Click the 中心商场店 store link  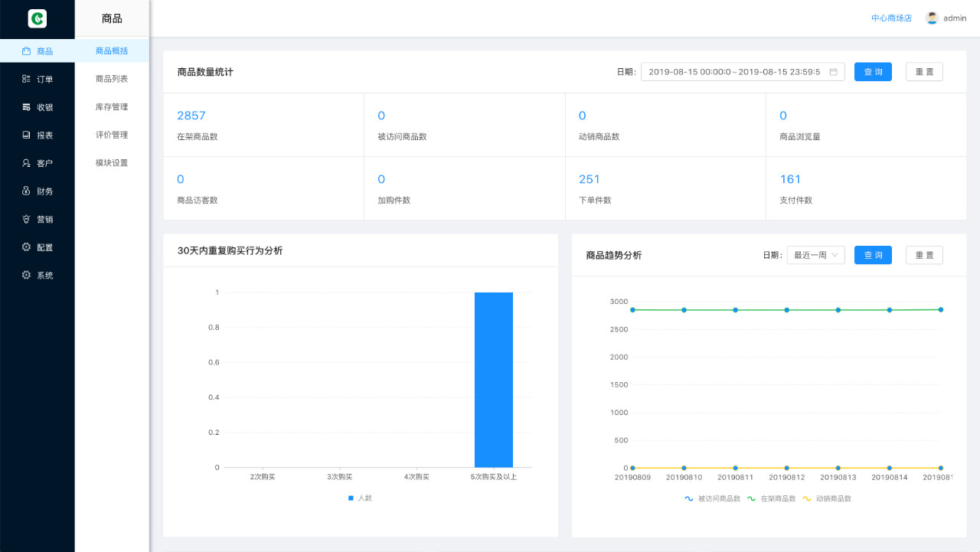890,18
